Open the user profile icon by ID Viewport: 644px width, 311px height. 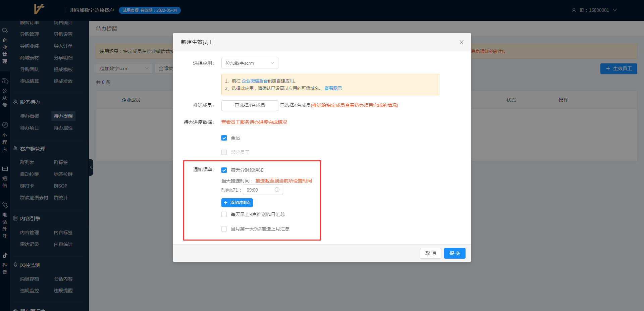[574, 10]
